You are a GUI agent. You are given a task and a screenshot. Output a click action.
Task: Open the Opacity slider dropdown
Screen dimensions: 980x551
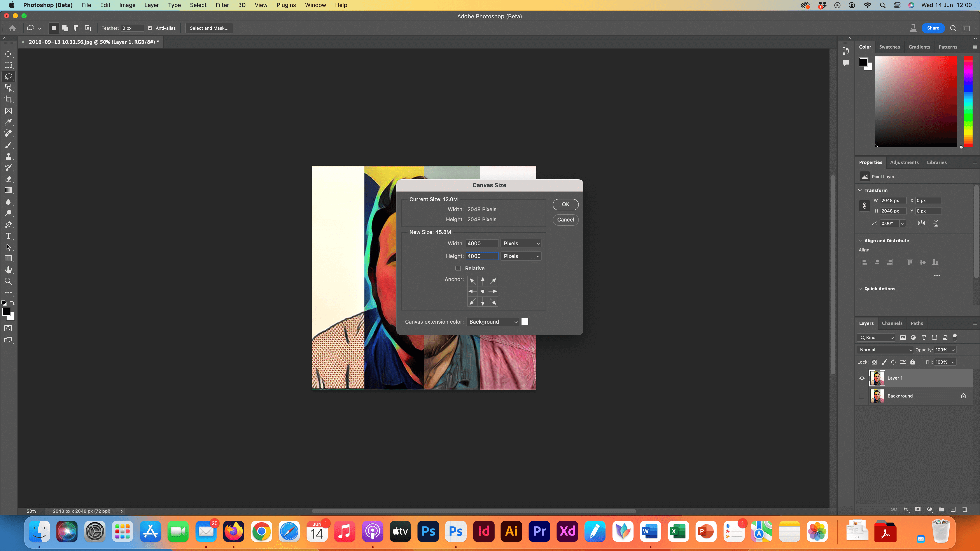pos(953,350)
